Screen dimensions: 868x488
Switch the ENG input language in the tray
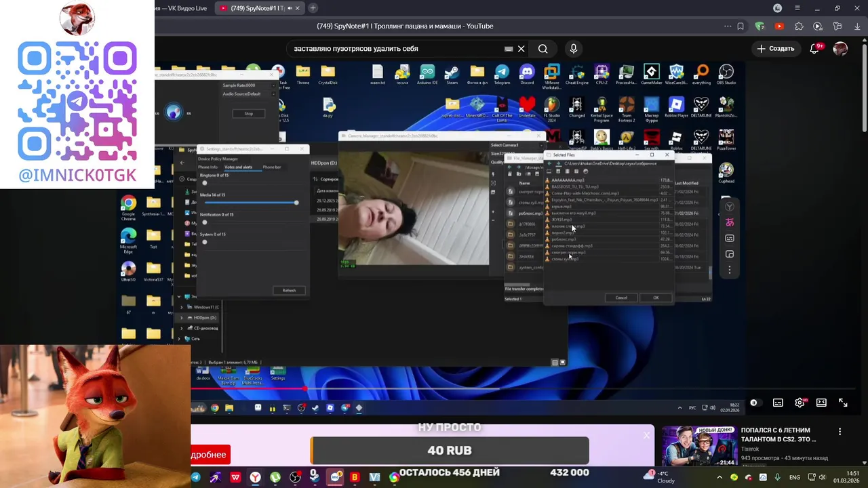point(794,478)
